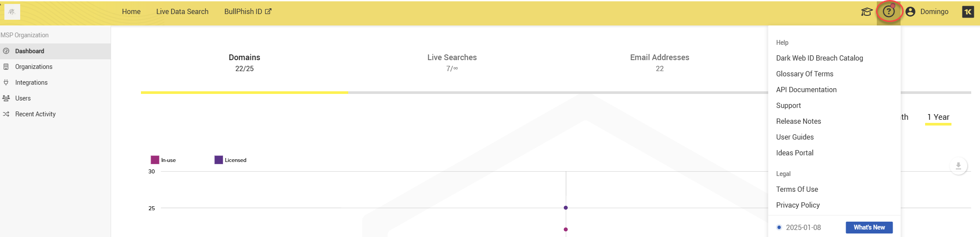
Task: Open Live Data Search from top navigation
Action: point(182,12)
